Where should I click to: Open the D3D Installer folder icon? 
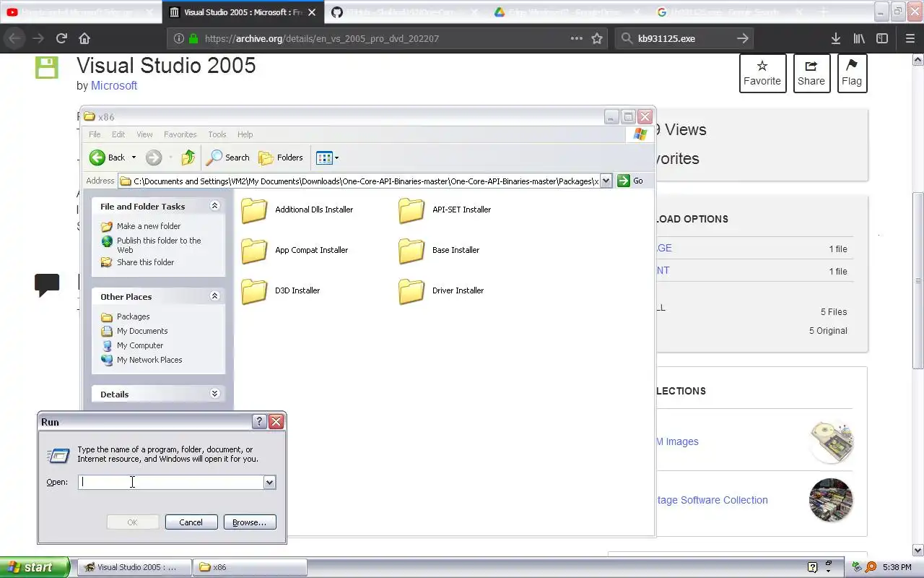click(x=254, y=291)
